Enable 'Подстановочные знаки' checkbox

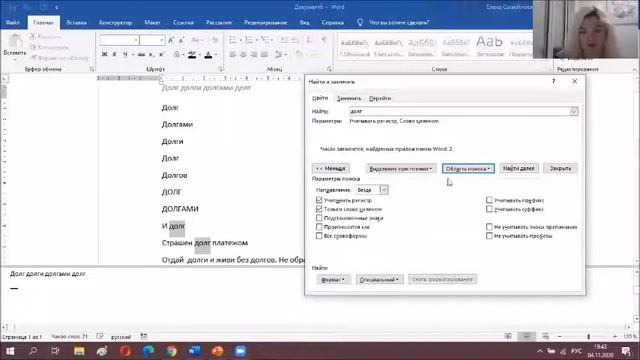tap(319, 218)
